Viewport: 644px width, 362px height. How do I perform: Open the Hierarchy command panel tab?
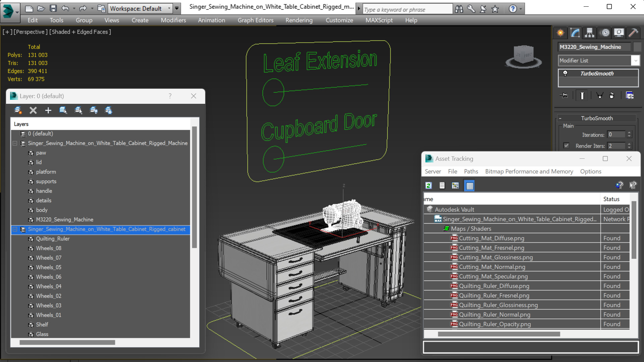(x=589, y=33)
